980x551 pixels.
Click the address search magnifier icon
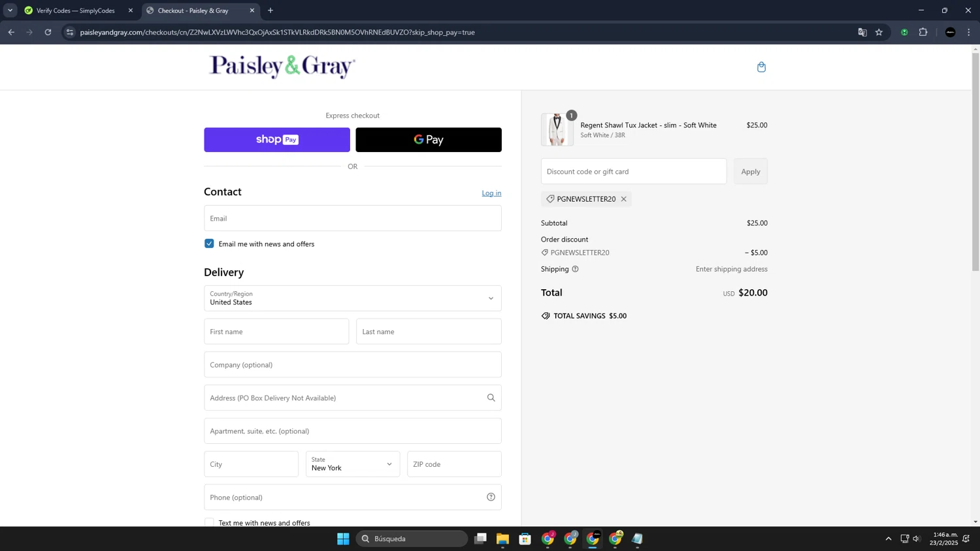[x=491, y=398]
